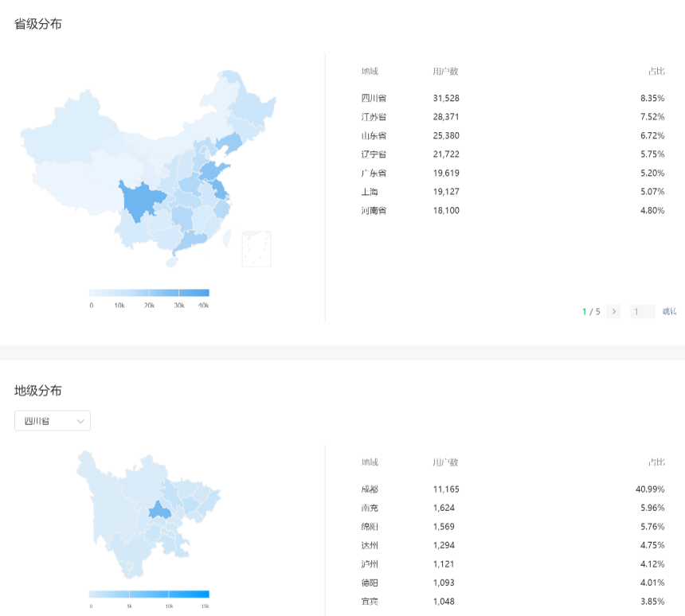
Task: Click the 地级分布 section heading
Action: pyautogui.click(x=38, y=391)
